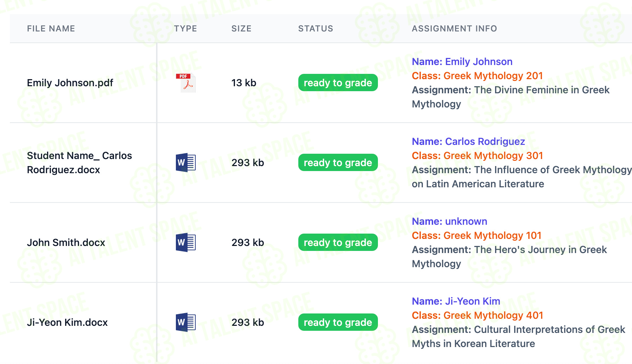
Task: Select the SIZE column header
Action: (x=241, y=29)
